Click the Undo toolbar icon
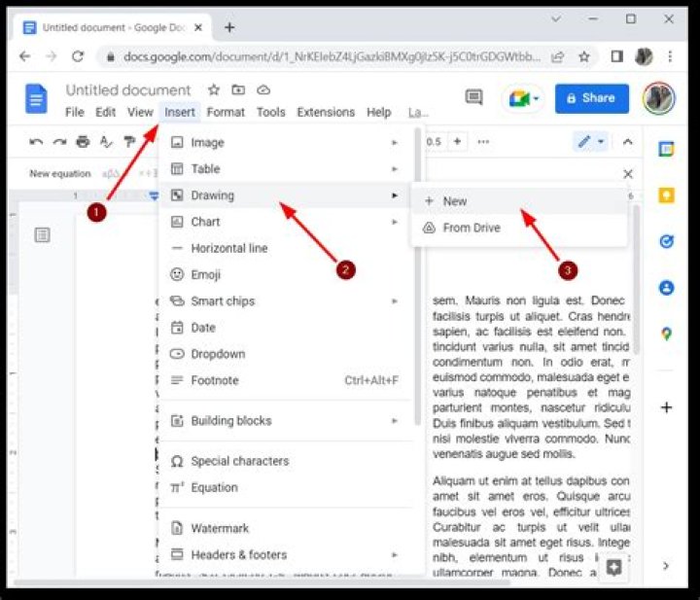This screenshot has height=600, width=700. coord(36,142)
